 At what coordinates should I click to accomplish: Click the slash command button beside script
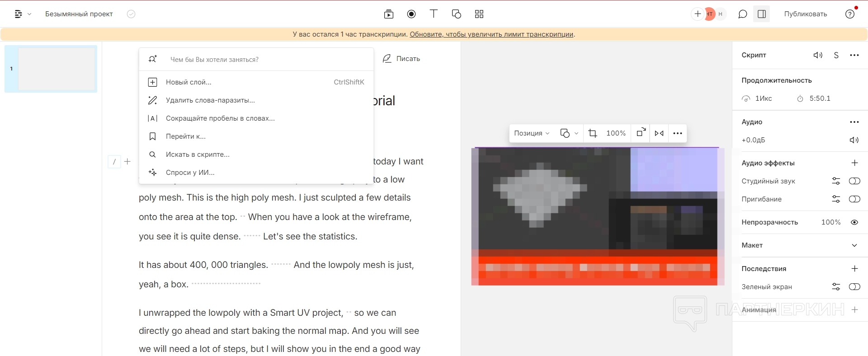coord(114,162)
